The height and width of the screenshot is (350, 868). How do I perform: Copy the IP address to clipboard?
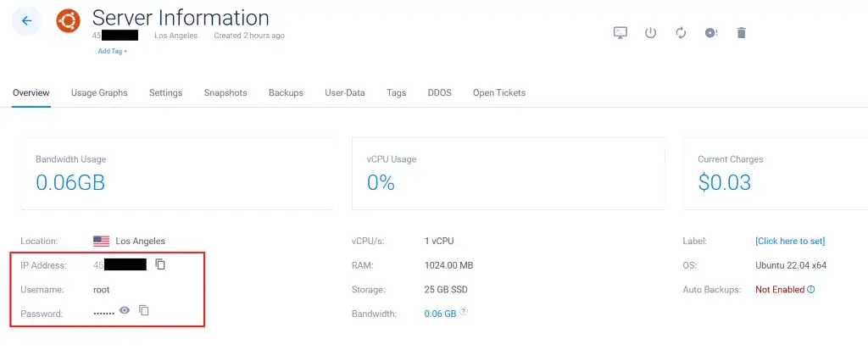pyautogui.click(x=160, y=264)
